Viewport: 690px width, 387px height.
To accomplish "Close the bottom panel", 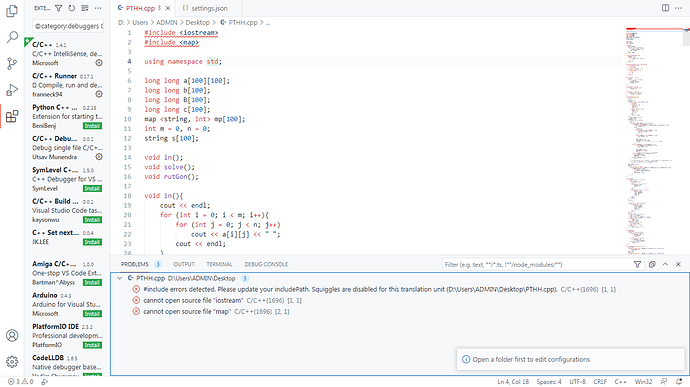I will point(678,264).
